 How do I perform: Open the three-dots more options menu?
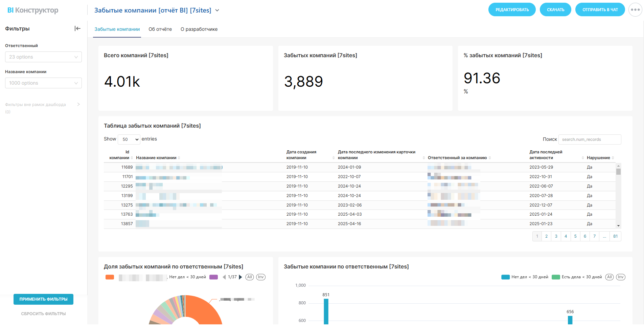click(x=635, y=10)
